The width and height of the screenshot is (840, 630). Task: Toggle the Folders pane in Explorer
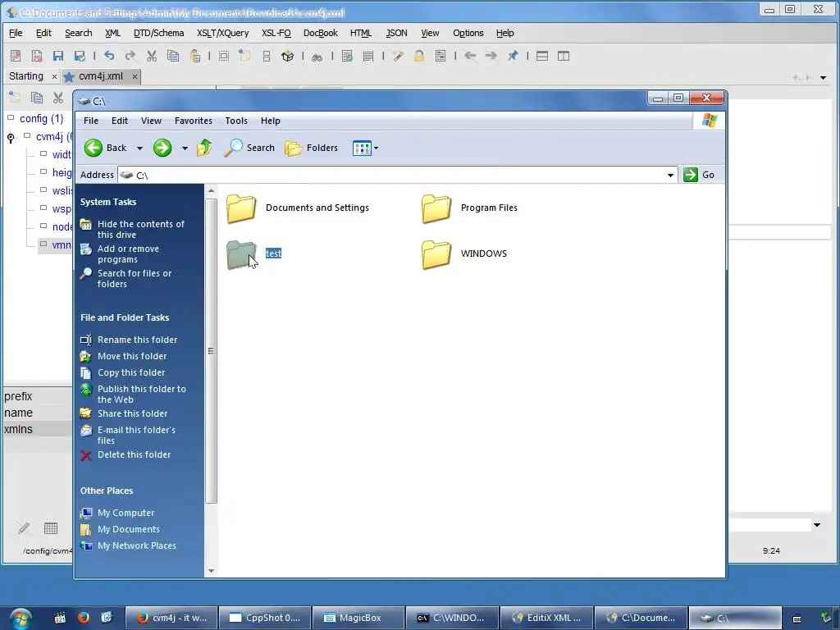pyautogui.click(x=311, y=148)
